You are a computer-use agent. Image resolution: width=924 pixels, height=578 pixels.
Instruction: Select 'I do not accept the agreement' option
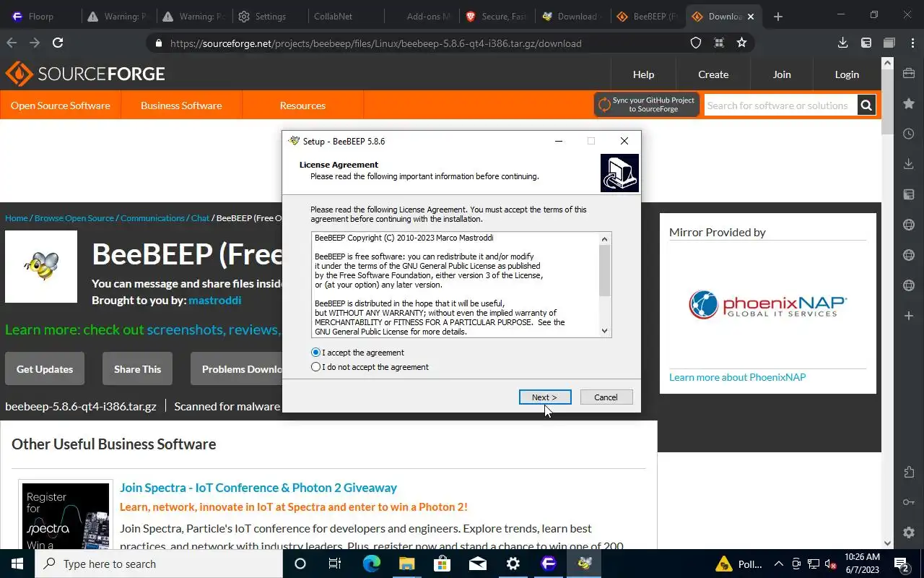pyautogui.click(x=315, y=367)
